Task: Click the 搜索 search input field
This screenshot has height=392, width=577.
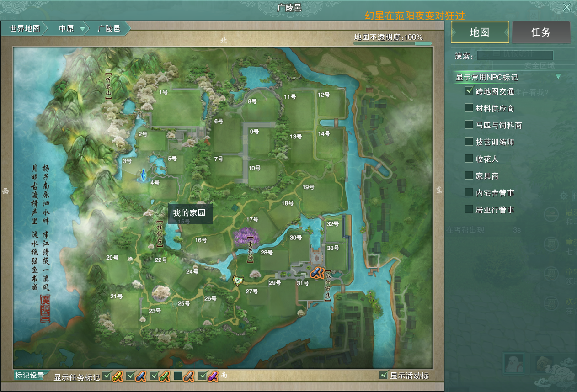Action: 515,55
